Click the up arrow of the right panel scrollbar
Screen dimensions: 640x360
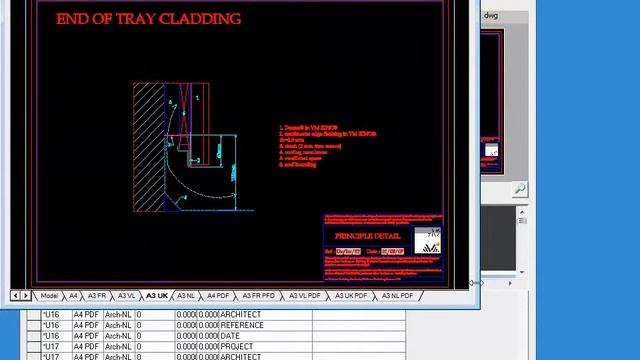click(x=522, y=212)
